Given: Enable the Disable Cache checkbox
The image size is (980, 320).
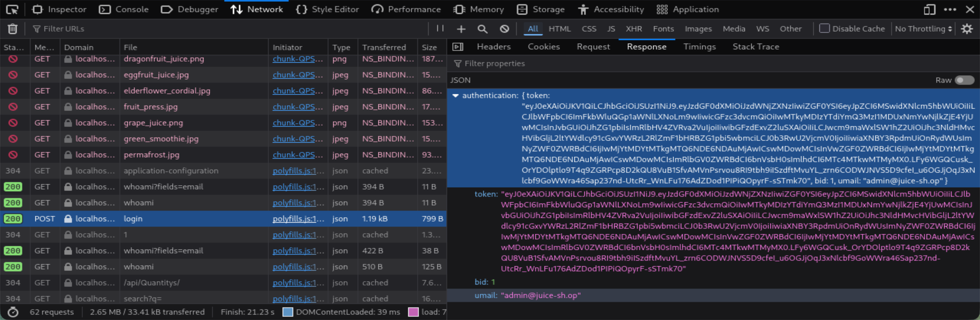Looking at the screenshot, I should tap(824, 29).
